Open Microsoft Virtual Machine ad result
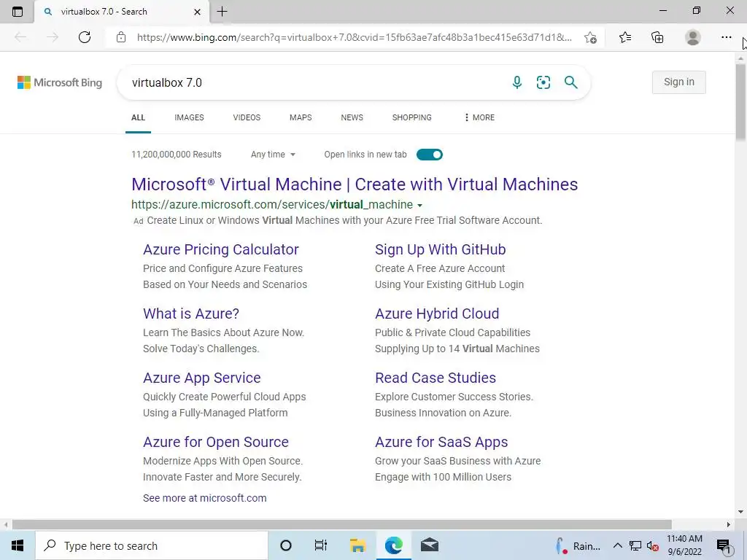 [x=355, y=184]
